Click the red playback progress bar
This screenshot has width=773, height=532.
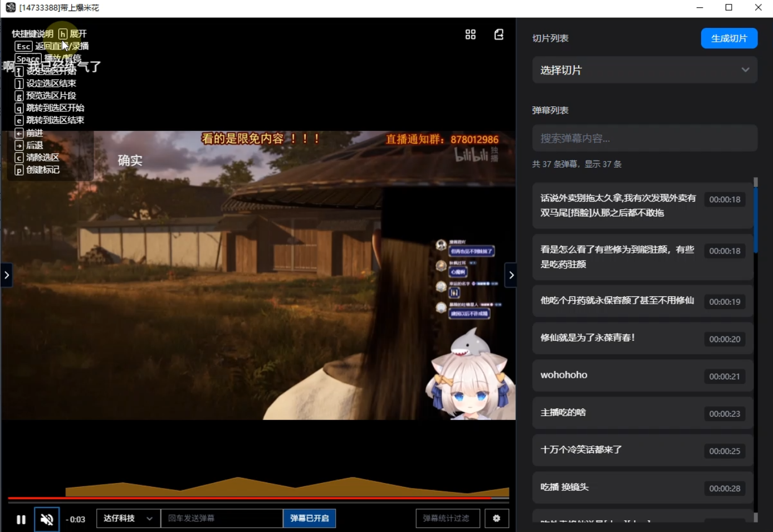pos(258,498)
